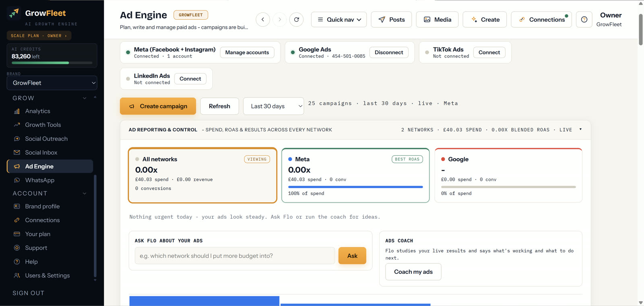Collapse the GROW section chevron
The width and height of the screenshot is (644, 306).
point(85,98)
